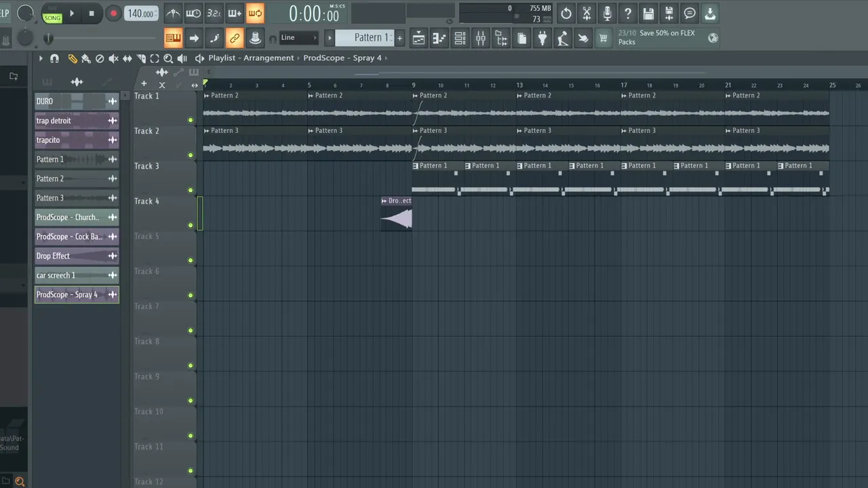This screenshot has width=868, height=488.
Task: Save project with floppy disk icon
Action: pos(648,13)
